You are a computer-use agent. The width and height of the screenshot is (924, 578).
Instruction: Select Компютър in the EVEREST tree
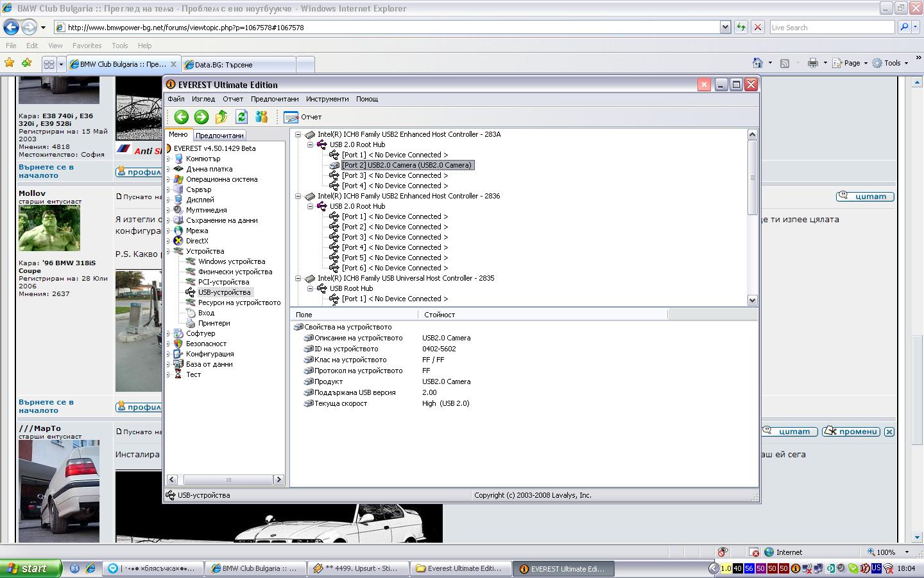pos(203,159)
